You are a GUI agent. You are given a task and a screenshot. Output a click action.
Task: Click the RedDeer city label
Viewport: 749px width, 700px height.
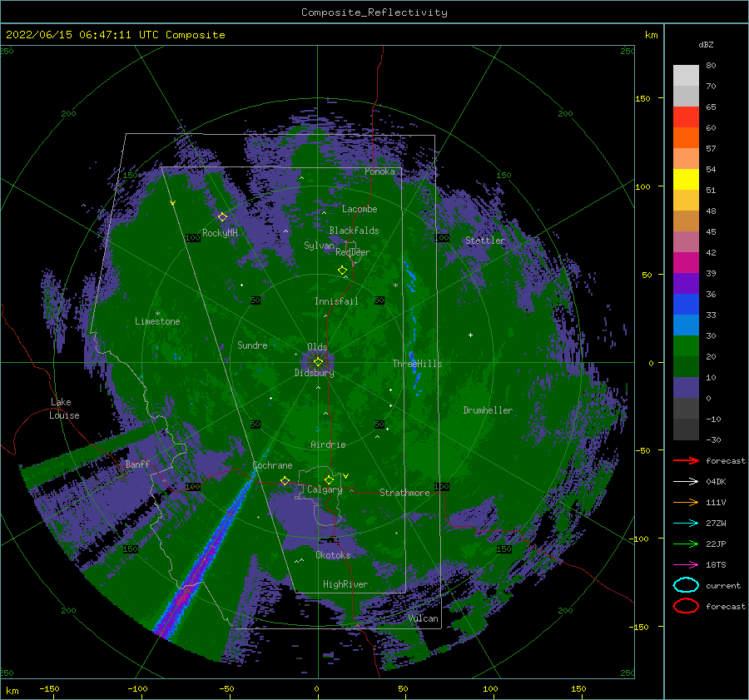pos(353,252)
